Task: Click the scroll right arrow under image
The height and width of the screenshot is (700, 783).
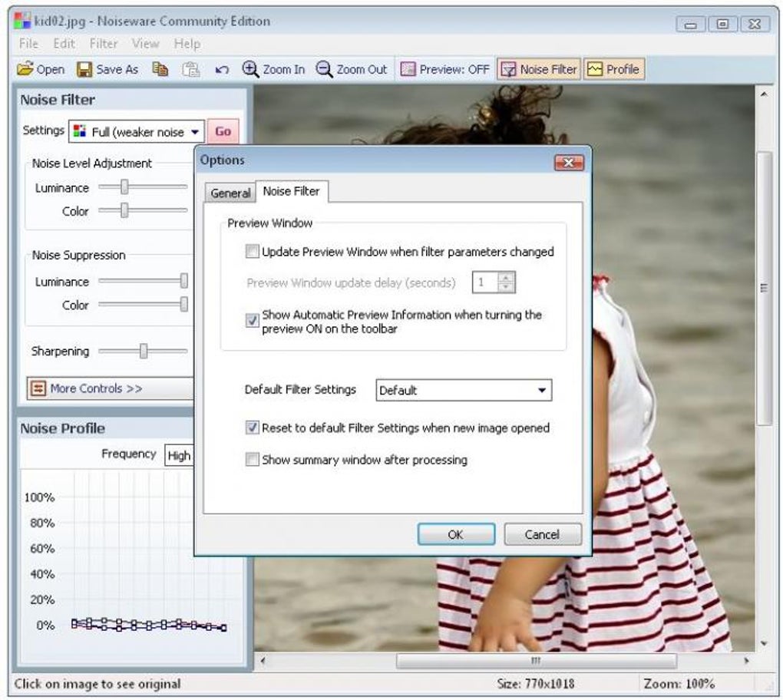Action: pos(747,661)
